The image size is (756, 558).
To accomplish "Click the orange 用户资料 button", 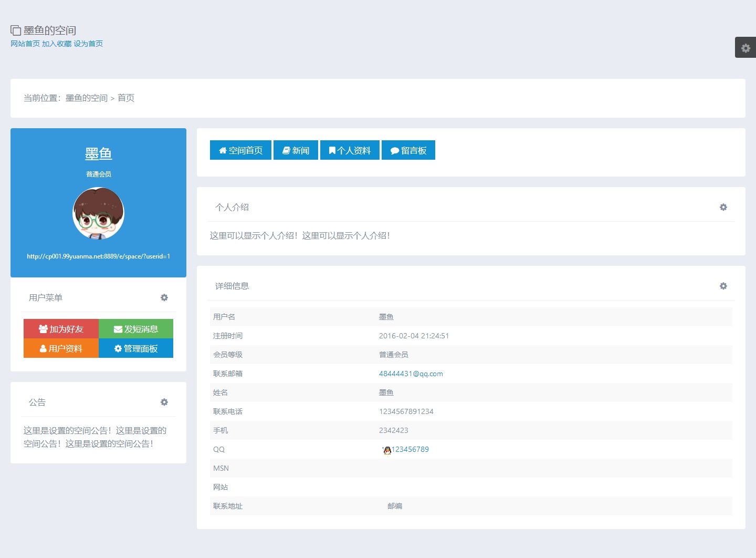I will pos(61,348).
